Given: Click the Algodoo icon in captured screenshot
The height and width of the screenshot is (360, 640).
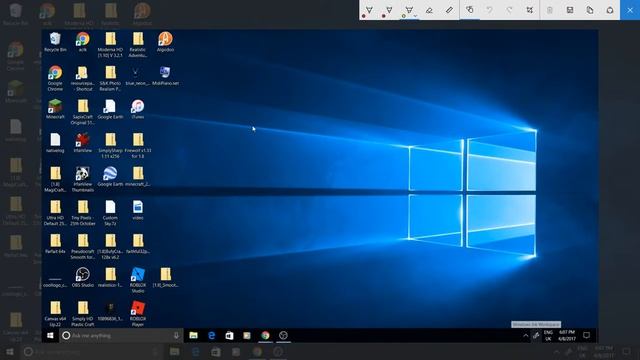Looking at the screenshot, I should (x=165, y=42).
